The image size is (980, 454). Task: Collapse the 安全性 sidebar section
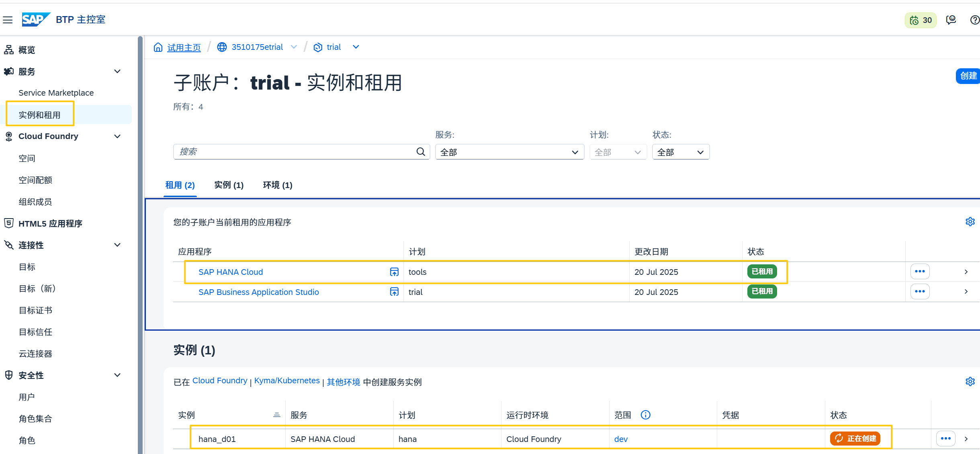(x=117, y=375)
